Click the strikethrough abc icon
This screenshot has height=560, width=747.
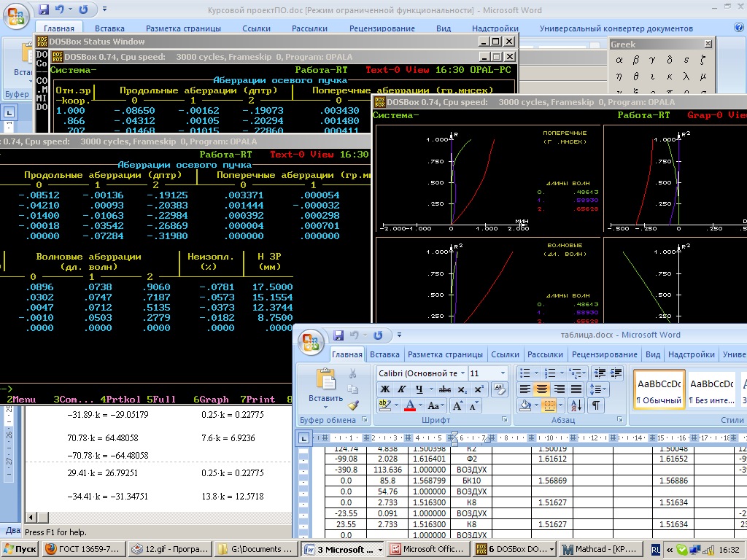445,389
